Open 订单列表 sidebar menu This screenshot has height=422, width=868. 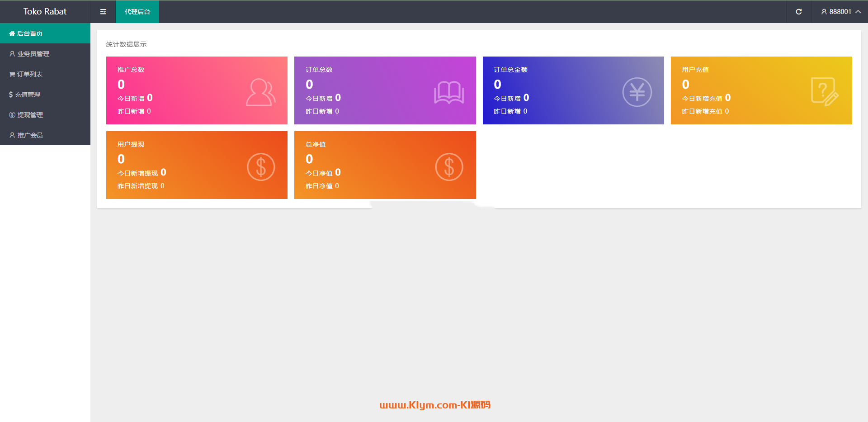point(45,74)
